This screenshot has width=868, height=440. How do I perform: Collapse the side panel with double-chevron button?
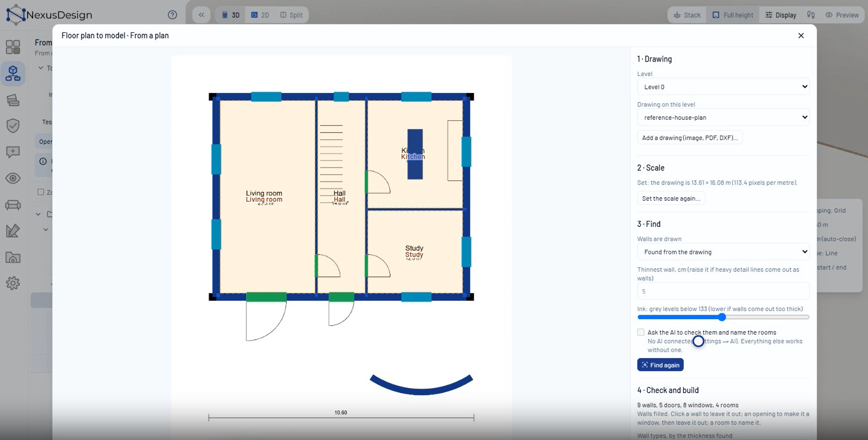point(201,15)
